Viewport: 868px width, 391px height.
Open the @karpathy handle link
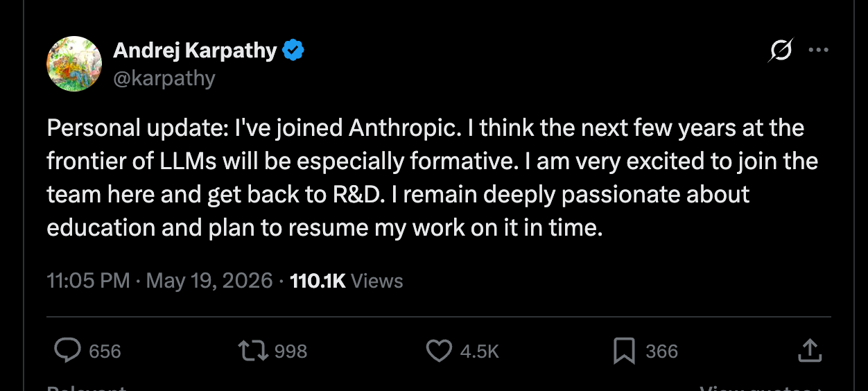[x=164, y=78]
